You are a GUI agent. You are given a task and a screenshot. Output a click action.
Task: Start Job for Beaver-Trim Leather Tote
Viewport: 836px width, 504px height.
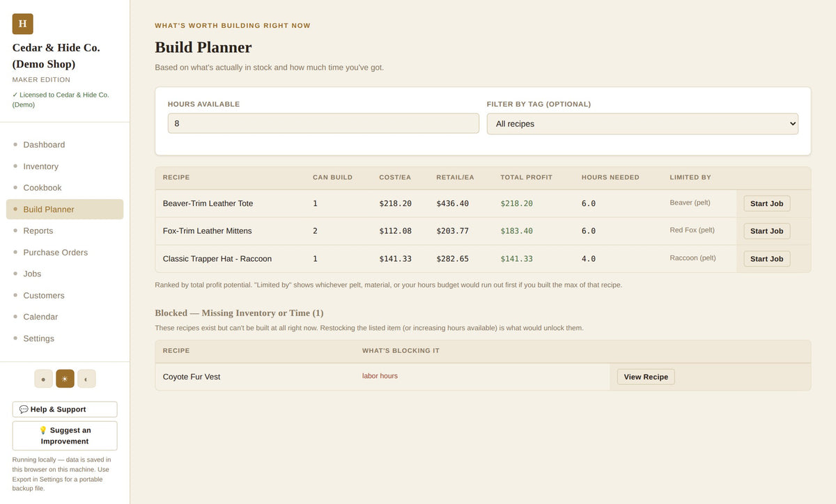point(766,203)
